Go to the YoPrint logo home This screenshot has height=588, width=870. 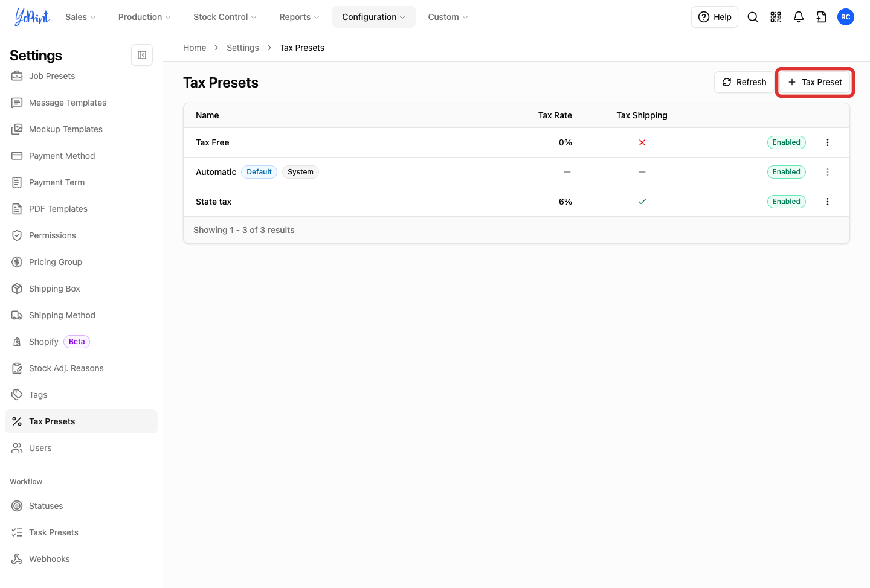pos(31,17)
